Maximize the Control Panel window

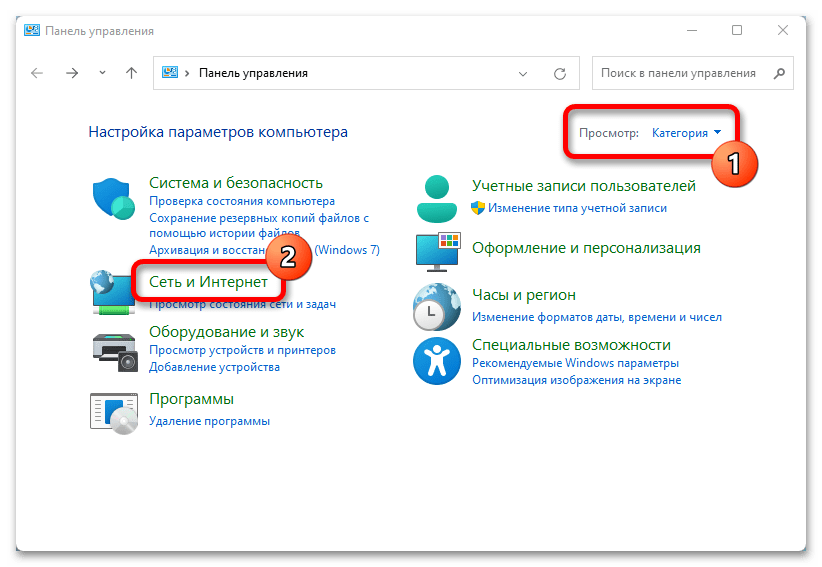(x=737, y=30)
